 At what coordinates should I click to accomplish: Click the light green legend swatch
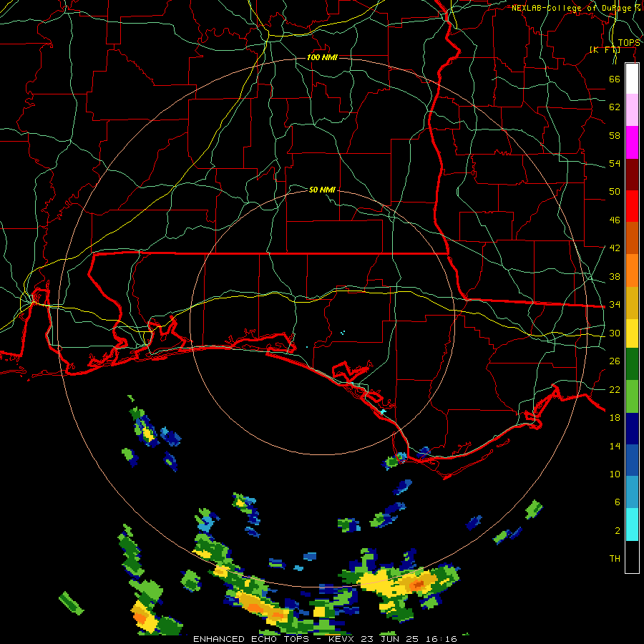pyautogui.click(x=632, y=396)
